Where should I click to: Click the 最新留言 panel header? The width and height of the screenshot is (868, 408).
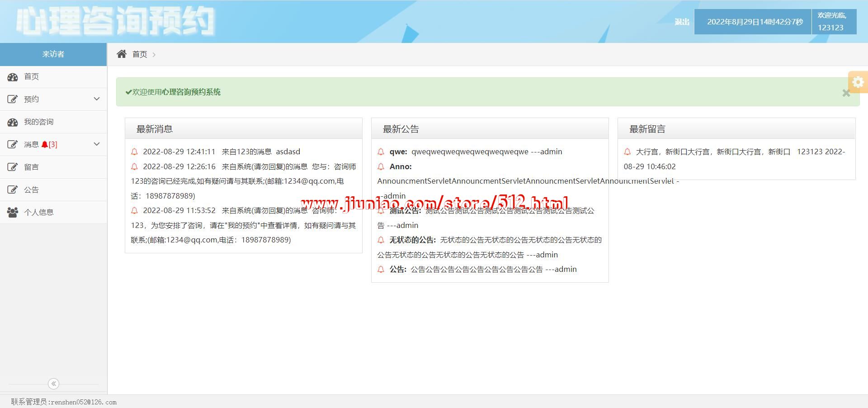click(736, 129)
